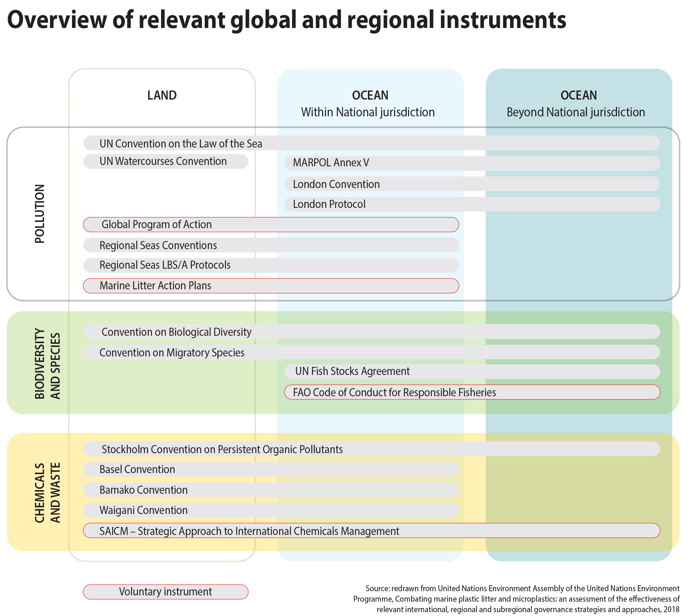Click the 'Basel Convention' bar
Viewport: 690px width, 616px height.
(271, 469)
